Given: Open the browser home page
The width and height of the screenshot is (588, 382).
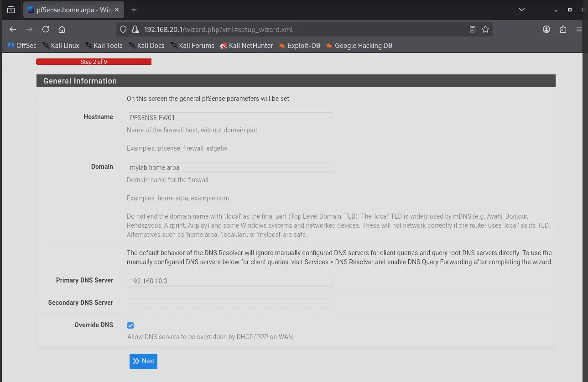Looking at the screenshot, I should [x=62, y=29].
